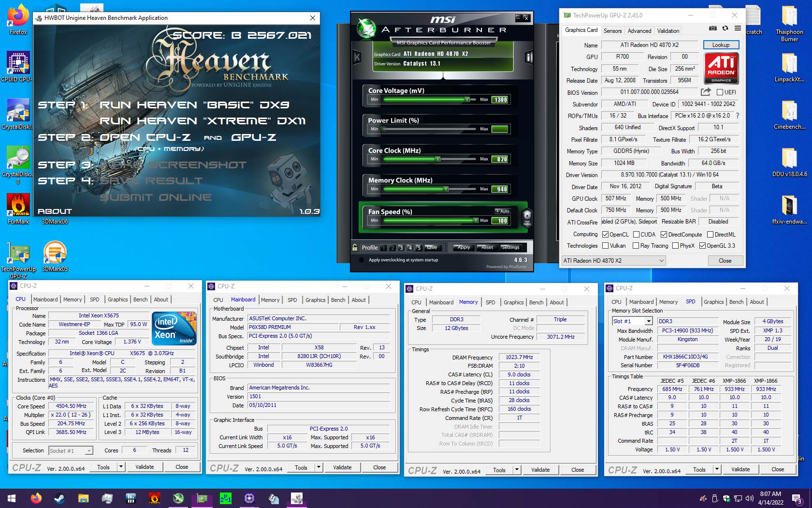
Task: Open Graphics tab in CPU-Z Mainboard window
Action: point(315,300)
